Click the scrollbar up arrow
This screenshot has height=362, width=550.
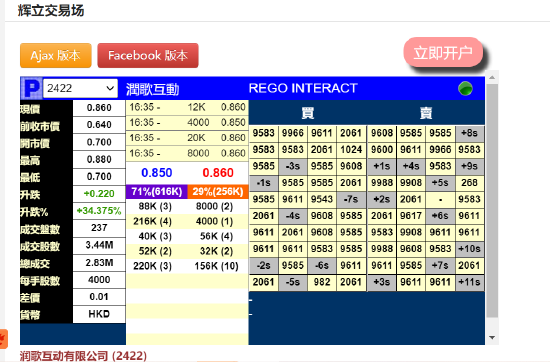[492, 77]
